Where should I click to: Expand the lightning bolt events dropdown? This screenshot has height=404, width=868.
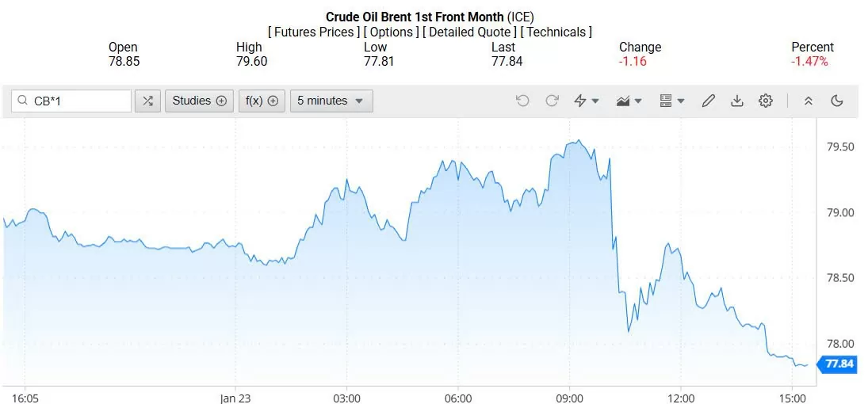point(587,101)
